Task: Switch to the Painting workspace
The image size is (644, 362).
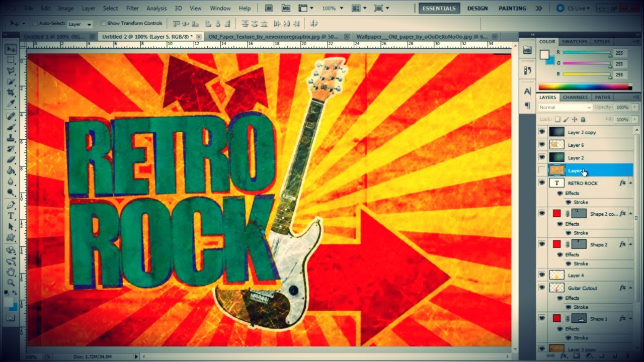Action: point(513,9)
